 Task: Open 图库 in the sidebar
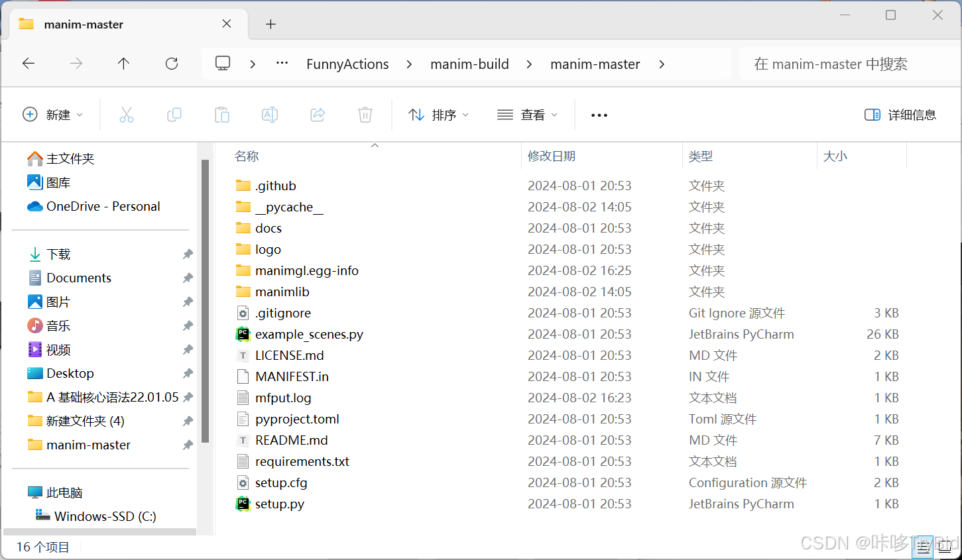(49, 182)
